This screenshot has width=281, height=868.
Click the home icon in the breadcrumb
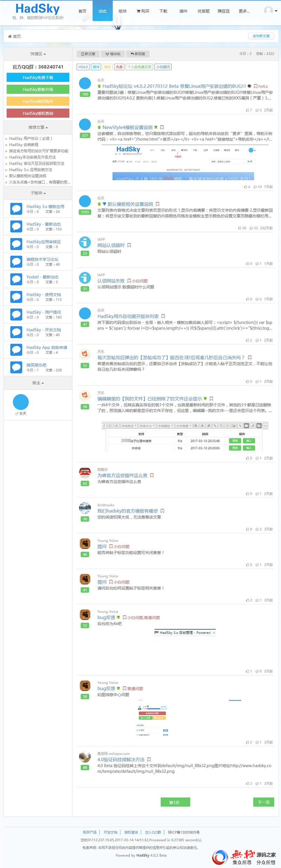(x=9, y=37)
